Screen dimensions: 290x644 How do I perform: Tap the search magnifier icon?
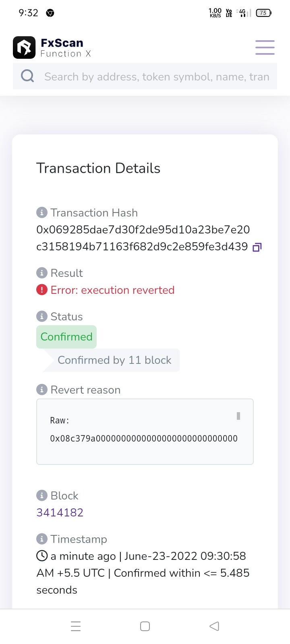27,76
